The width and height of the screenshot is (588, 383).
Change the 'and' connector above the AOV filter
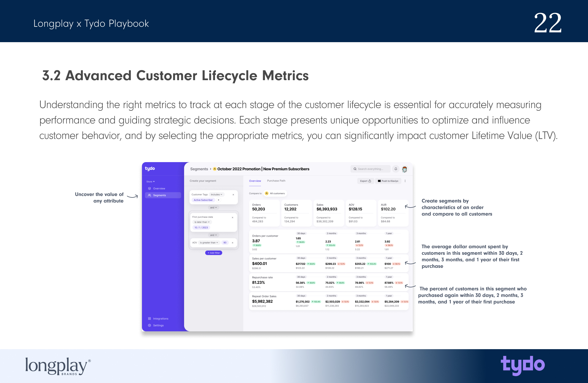click(x=214, y=235)
